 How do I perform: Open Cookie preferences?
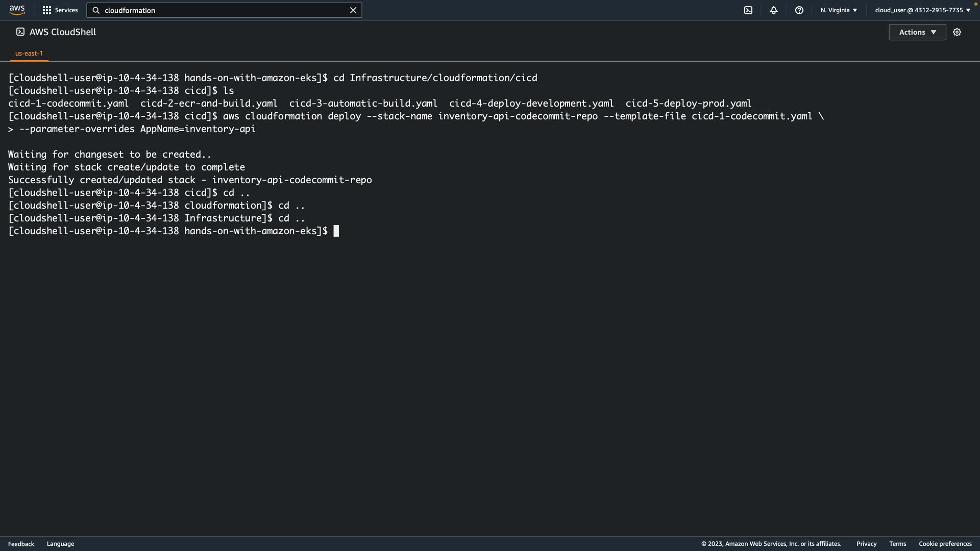pos(945,544)
